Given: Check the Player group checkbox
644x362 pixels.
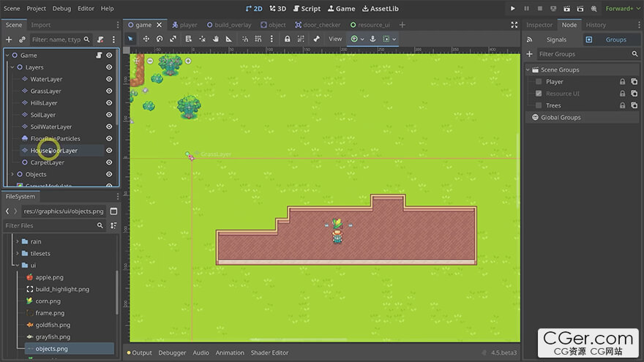Looking at the screenshot, I should click(x=539, y=82).
